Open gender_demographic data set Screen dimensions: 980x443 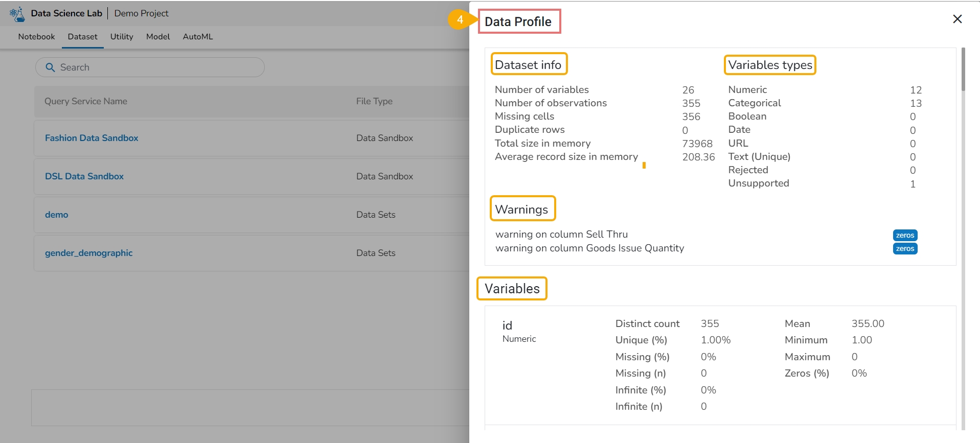coord(88,253)
